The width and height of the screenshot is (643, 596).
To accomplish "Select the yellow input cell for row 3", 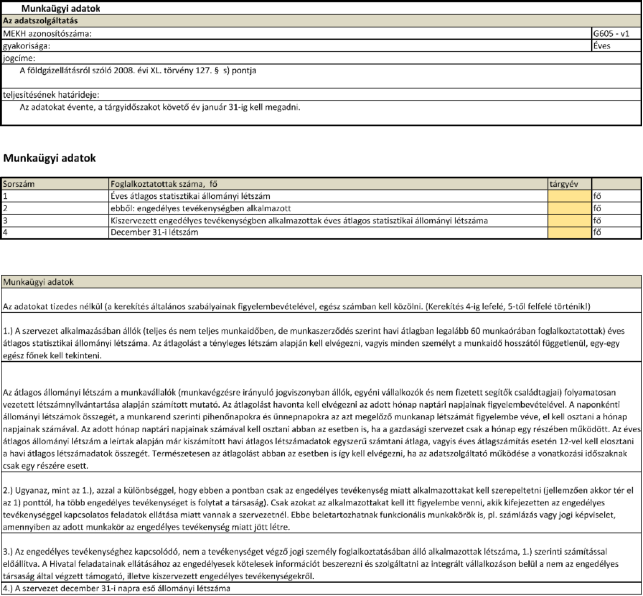I will coord(569,221).
